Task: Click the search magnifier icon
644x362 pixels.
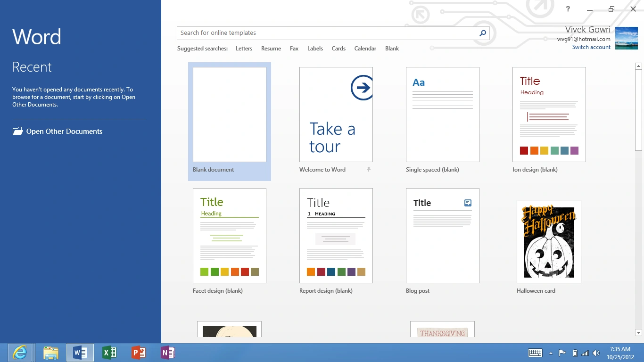Action: click(482, 33)
